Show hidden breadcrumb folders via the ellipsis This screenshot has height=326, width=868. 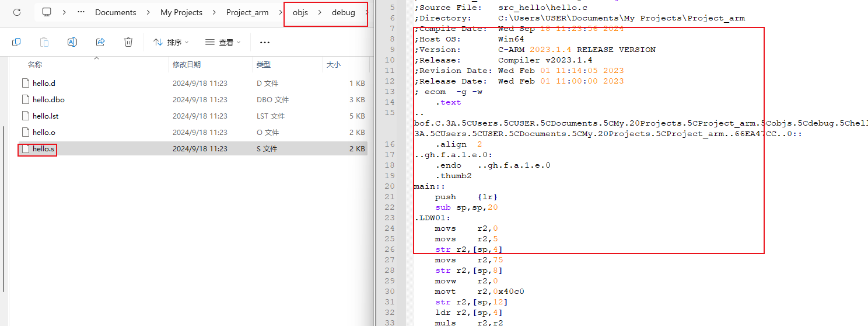click(81, 12)
